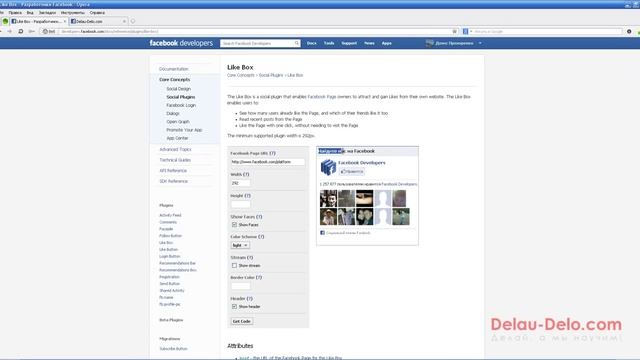
Task: Open Send Button plugin link
Action: pyautogui.click(x=169, y=284)
